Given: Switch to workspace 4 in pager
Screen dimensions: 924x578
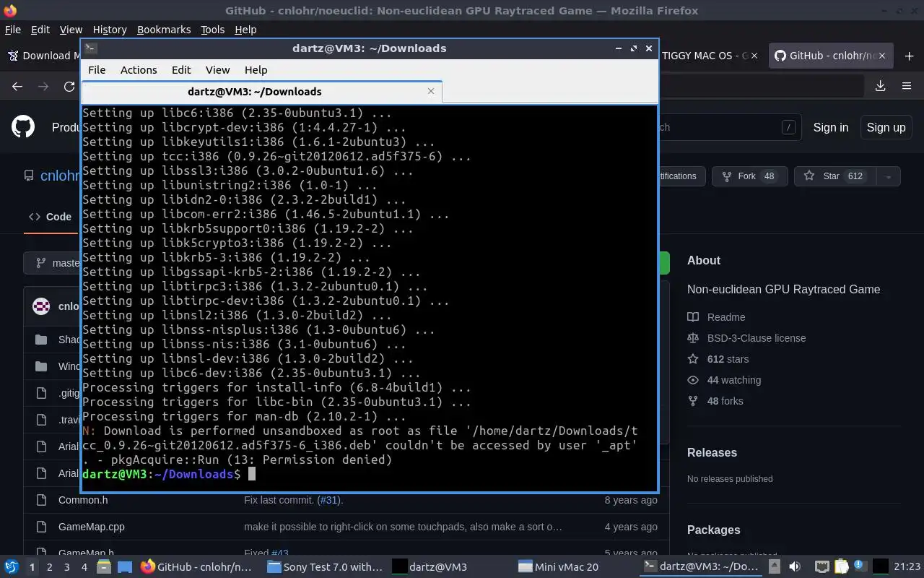Looking at the screenshot, I should point(84,567).
